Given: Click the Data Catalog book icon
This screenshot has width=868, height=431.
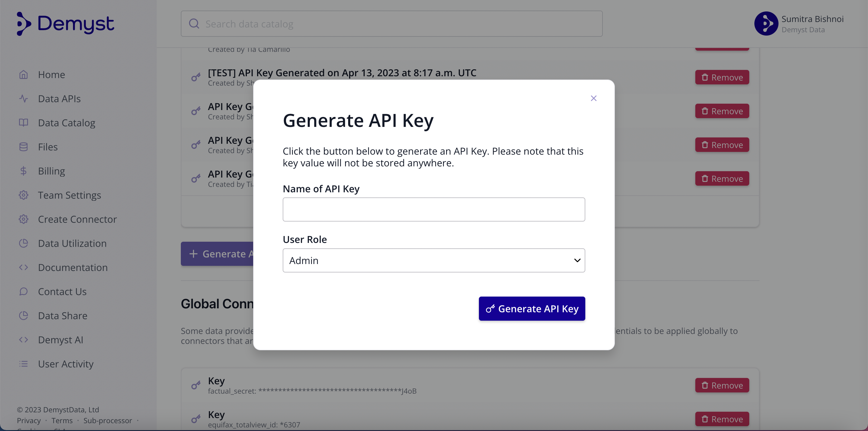Looking at the screenshot, I should (x=23, y=123).
